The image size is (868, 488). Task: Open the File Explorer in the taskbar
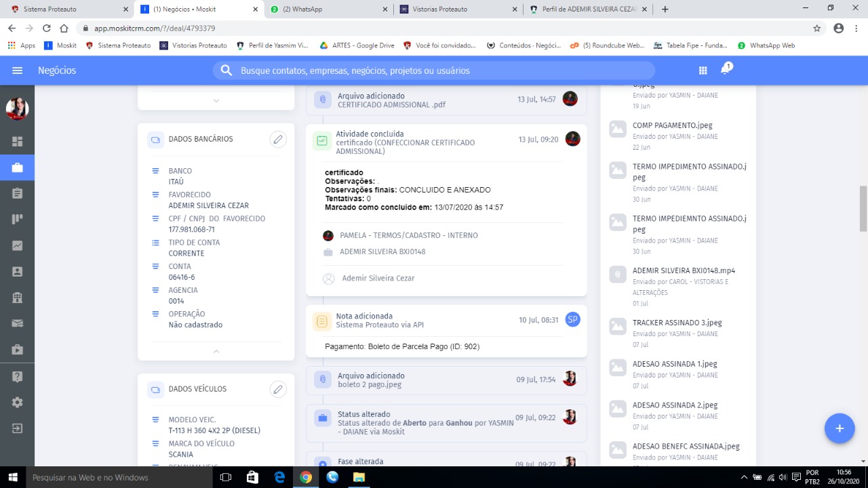point(358,477)
